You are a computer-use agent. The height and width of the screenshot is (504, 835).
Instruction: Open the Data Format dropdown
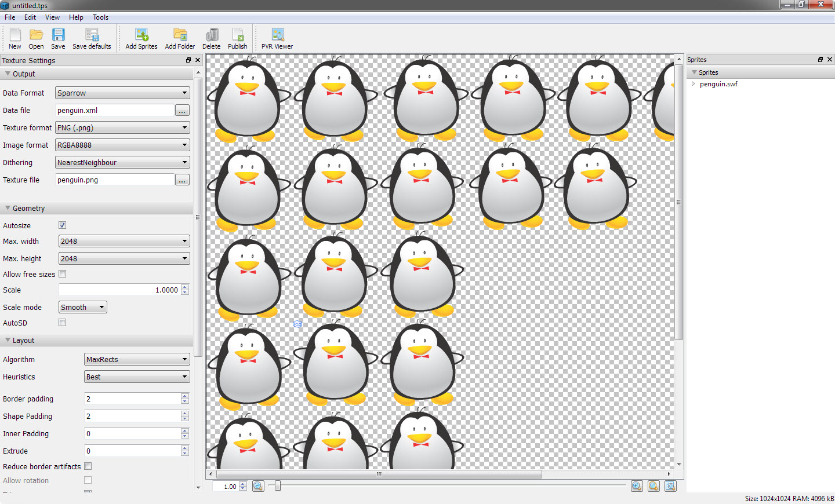122,93
